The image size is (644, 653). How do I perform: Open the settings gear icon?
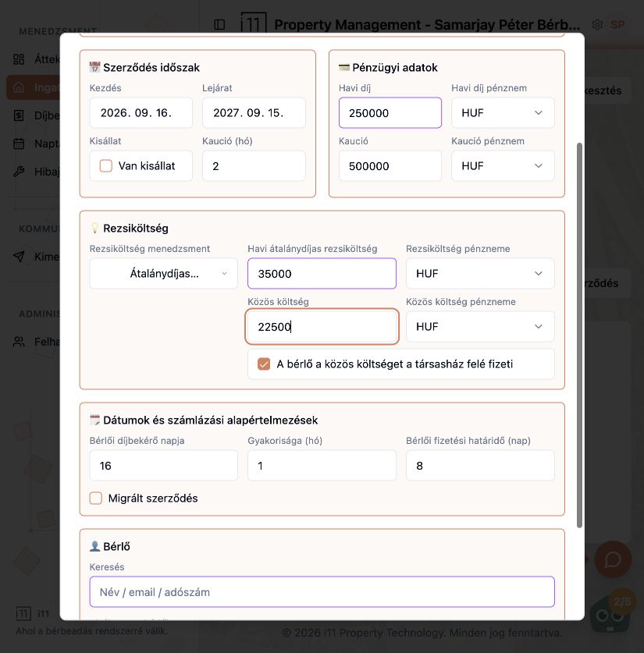coord(597,24)
